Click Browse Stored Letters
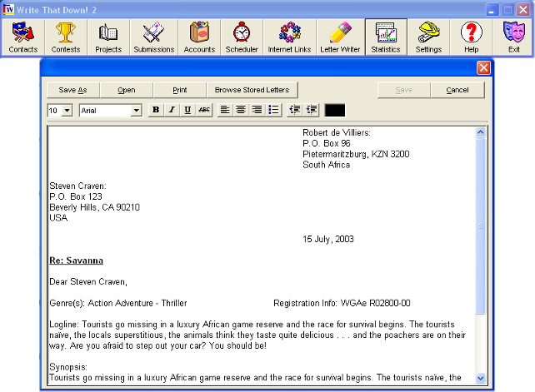535x392 pixels. click(x=252, y=90)
